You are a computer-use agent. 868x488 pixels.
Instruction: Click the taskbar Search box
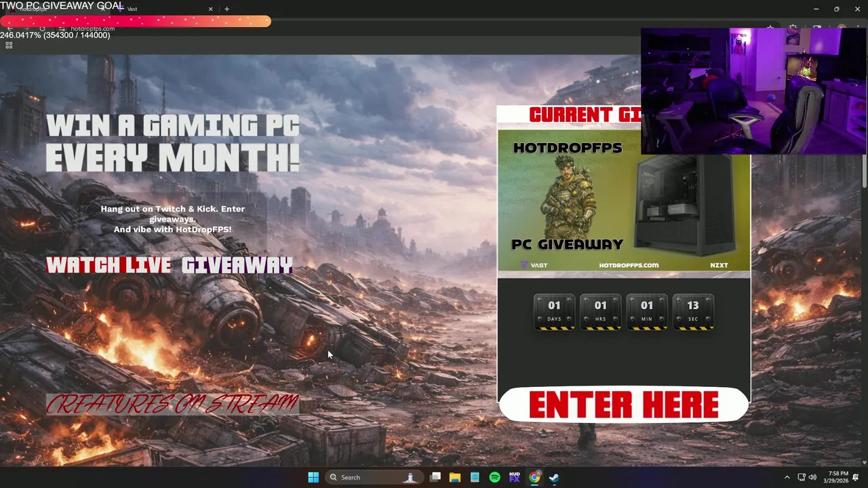[374, 477]
